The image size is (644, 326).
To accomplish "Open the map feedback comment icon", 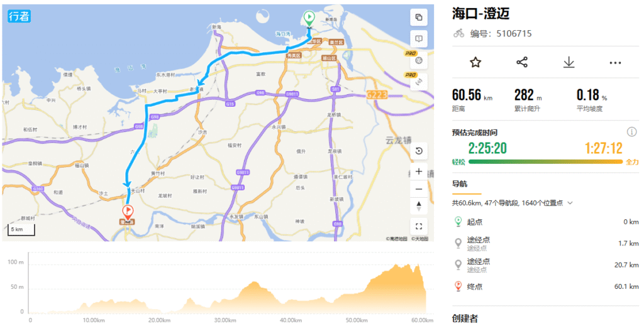I will click(418, 39).
